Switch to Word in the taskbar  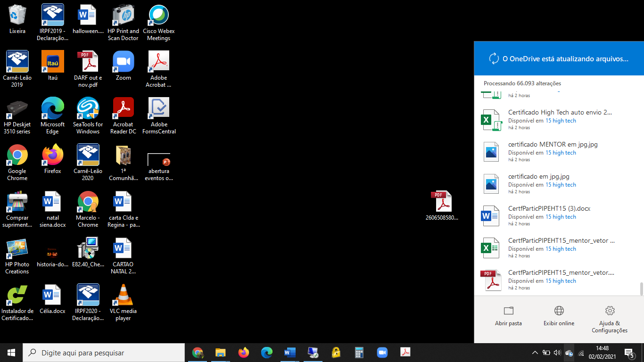[x=290, y=353]
